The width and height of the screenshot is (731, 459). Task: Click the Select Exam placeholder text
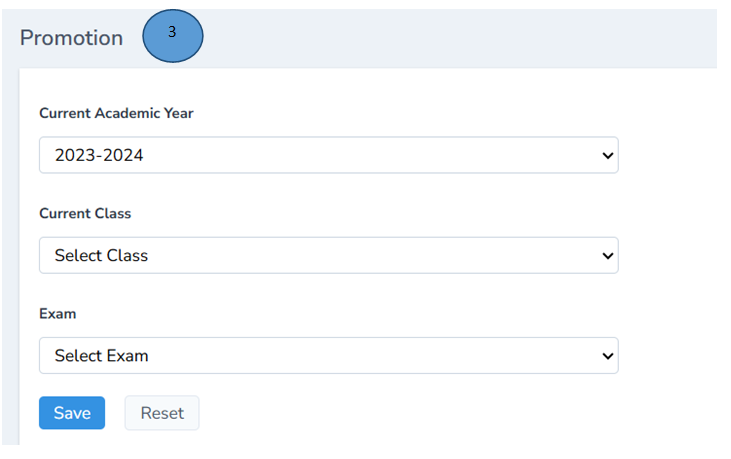[x=101, y=356]
